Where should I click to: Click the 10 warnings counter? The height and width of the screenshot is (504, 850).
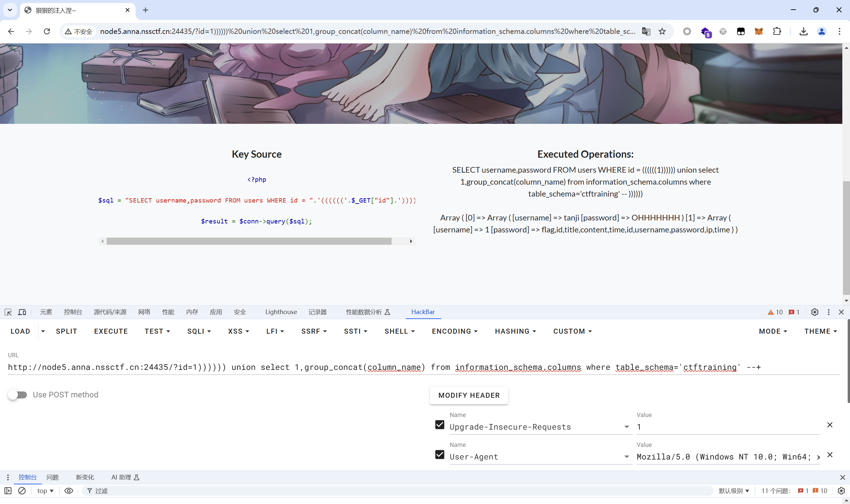point(775,312)
